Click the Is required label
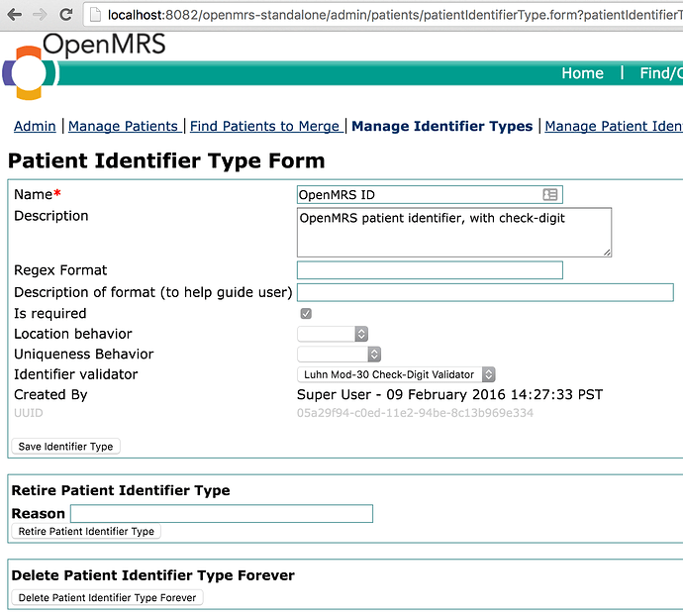Image resolution: width=683 pixels, height=616 pixels. tap(50, 314)
